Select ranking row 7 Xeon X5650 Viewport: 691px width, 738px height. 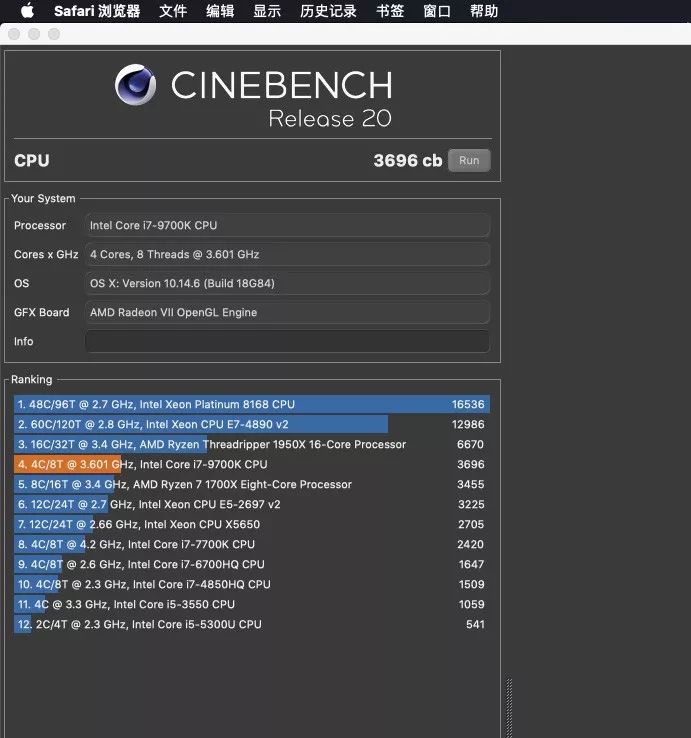[x=252, y=524]
